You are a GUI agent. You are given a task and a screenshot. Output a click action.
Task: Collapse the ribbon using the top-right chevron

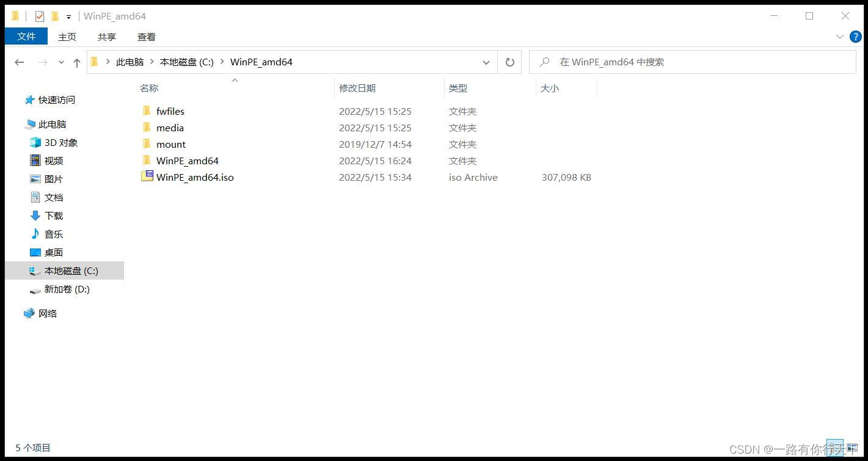tap(841, 37)
